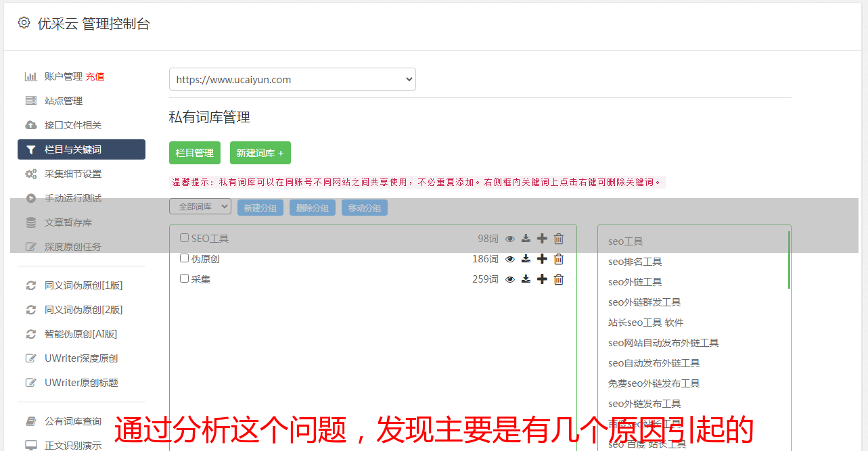This screenshot has width=868, height=451.
Task: Click the edit icon for UWriter原创标题
Action: point(30,383)
